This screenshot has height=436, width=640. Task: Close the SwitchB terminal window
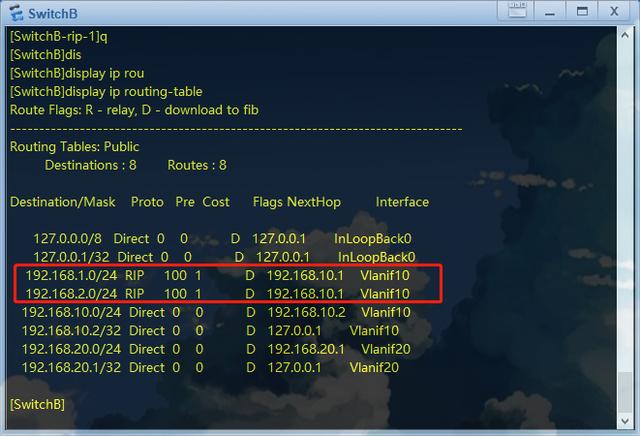(614, 11)
